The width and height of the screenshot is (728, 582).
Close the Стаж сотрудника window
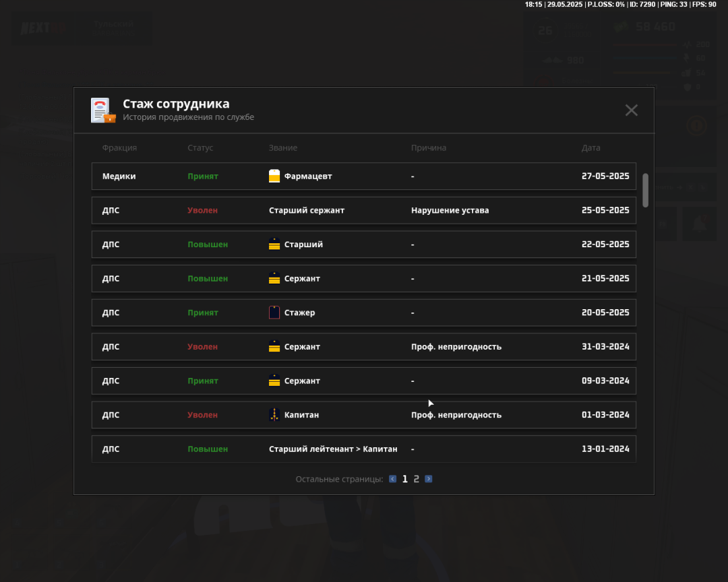pos(631,110)
